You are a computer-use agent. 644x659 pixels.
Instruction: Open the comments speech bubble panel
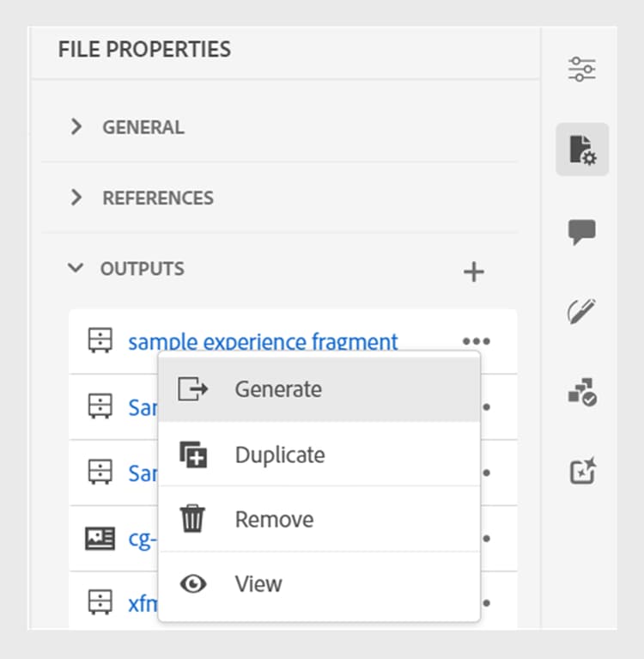point(582,231)
